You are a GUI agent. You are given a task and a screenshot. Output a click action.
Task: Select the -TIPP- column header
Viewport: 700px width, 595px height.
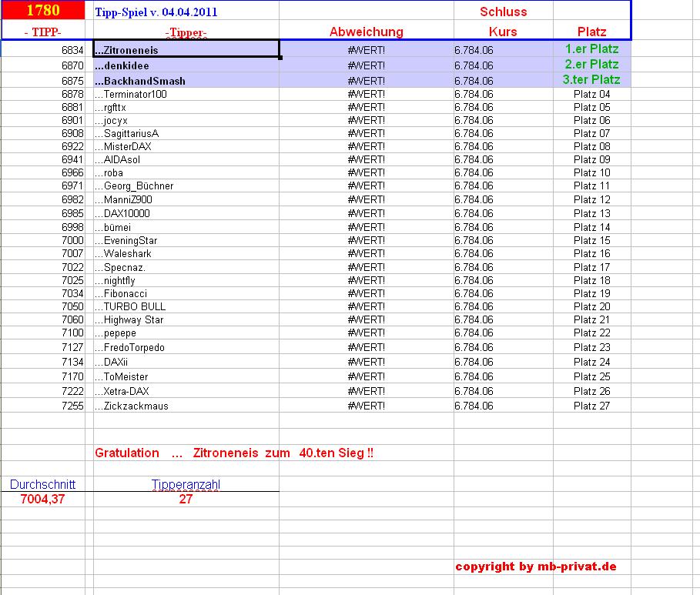point(43,32)
